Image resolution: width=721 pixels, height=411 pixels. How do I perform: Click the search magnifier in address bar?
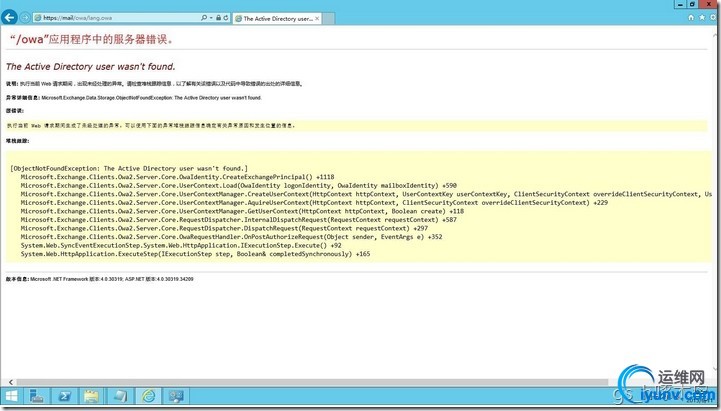tap(204, 18)
